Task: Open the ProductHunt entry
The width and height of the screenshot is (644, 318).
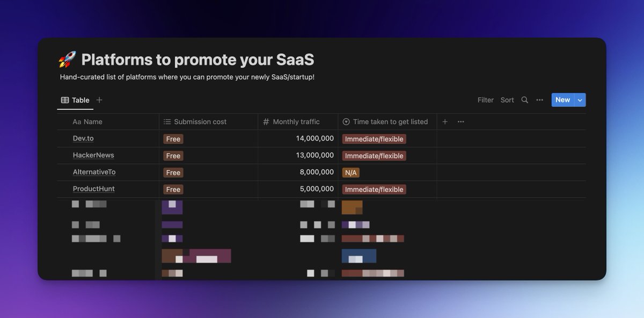Action: (94, 189)
